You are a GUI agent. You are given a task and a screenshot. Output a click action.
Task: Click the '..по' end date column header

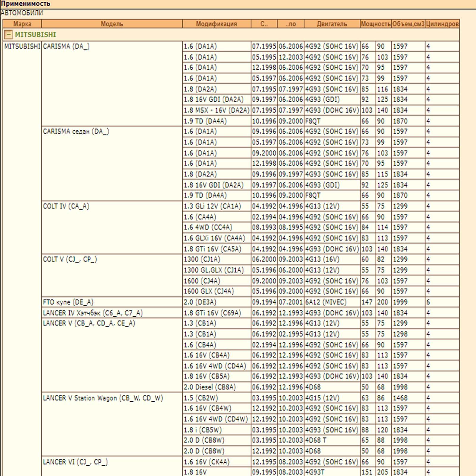pyautogui.click(x=291, y=24)
